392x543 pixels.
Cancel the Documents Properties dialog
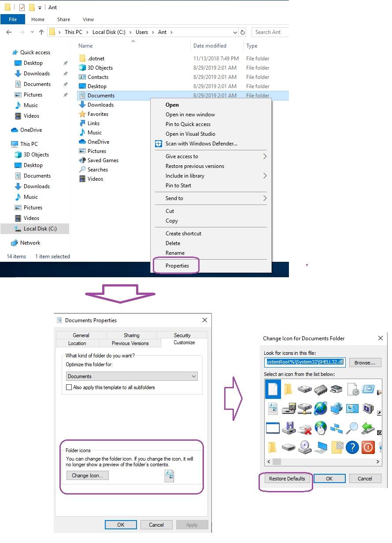click(x=156, y=525)
